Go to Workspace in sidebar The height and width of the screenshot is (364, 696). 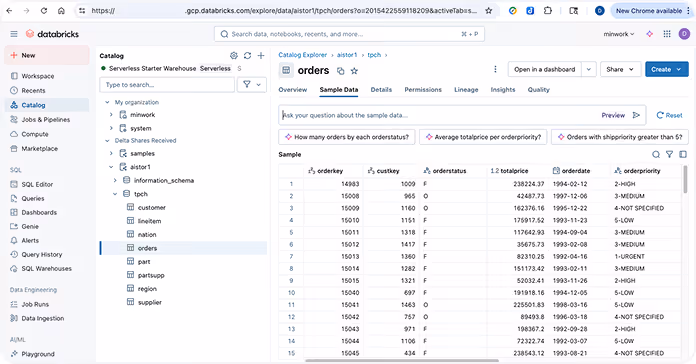(x=38, y=76)
